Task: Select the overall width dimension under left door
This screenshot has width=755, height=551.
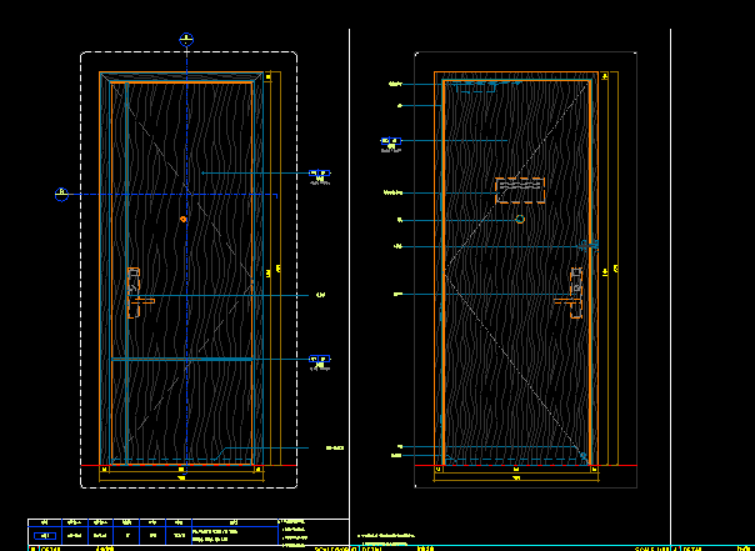Action: (182, 478)
